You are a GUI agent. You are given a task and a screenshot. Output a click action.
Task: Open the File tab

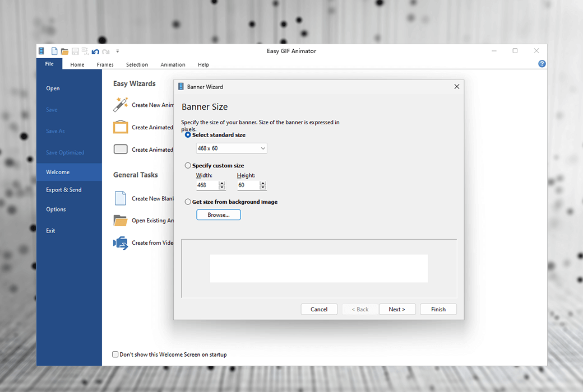(49, 64)
